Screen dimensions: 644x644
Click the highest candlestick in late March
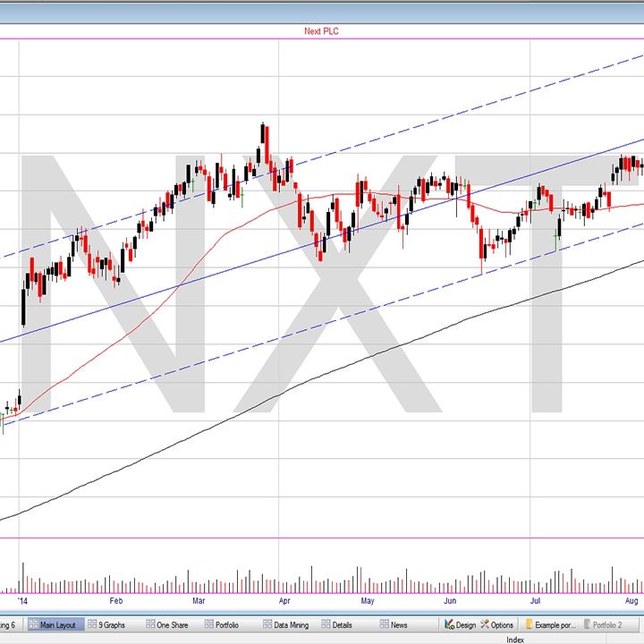click(264, 134)
